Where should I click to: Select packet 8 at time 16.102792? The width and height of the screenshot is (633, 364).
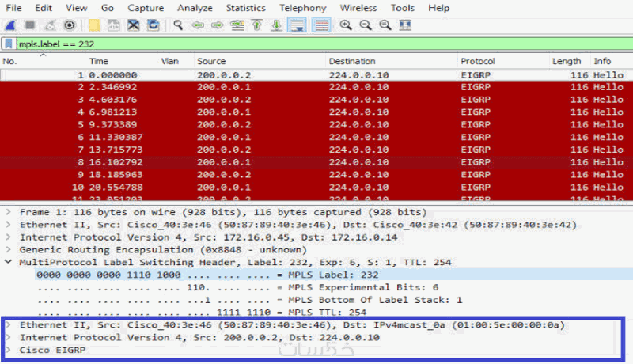(x=316, y=162)
